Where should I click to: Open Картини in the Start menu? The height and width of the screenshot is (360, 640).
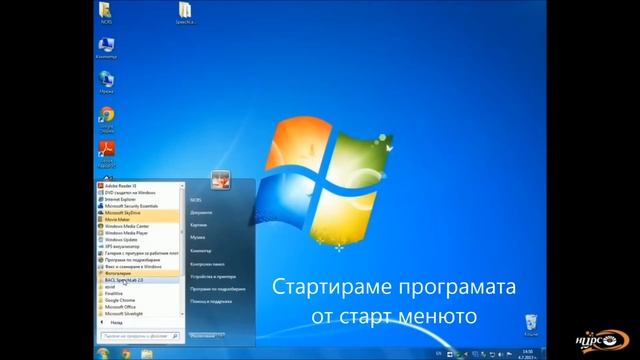tap(198, 225)
